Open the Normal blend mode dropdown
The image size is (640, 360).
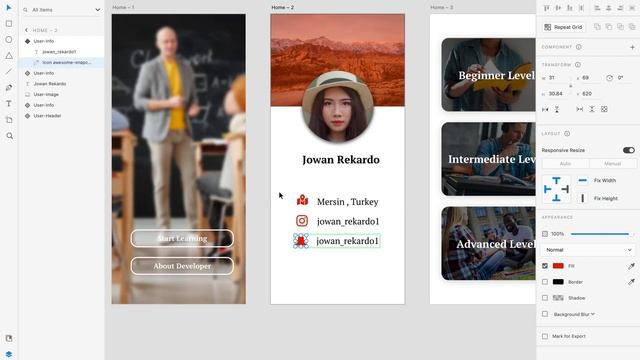(x=588, y=250)
